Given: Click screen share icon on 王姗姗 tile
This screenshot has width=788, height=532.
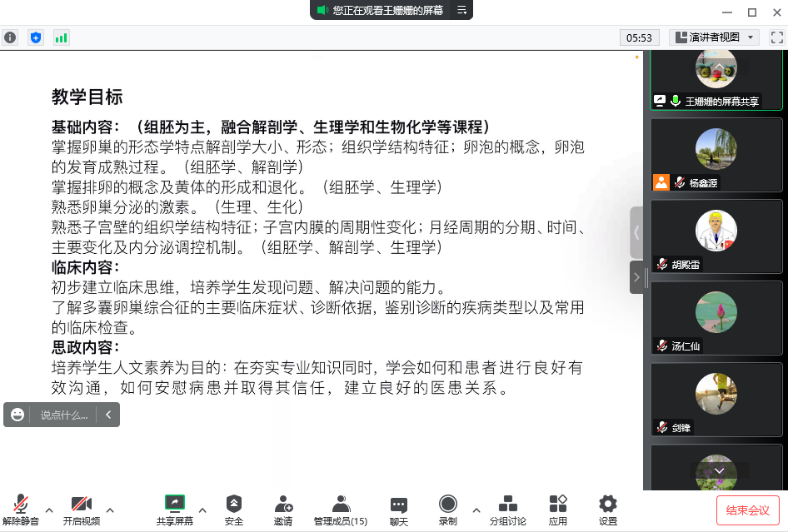Looking at the screenshot, I should tap(660, 101).
